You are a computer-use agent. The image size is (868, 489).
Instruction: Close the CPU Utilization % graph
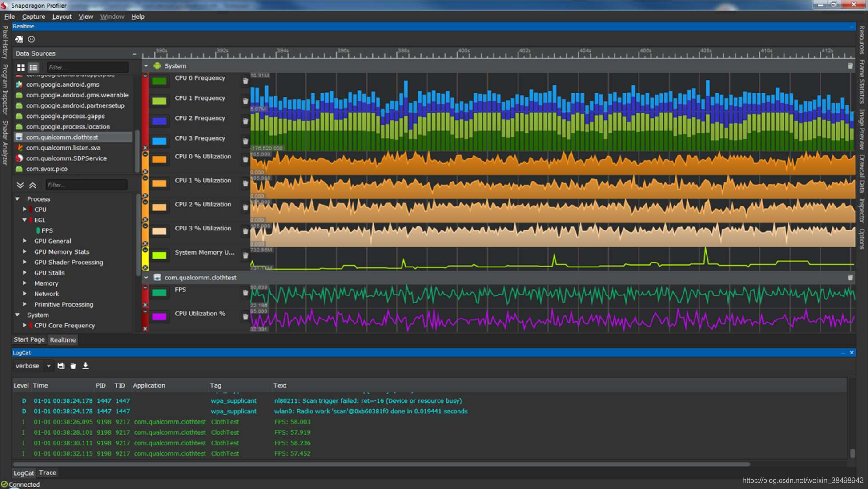click(x=145, y=329)
